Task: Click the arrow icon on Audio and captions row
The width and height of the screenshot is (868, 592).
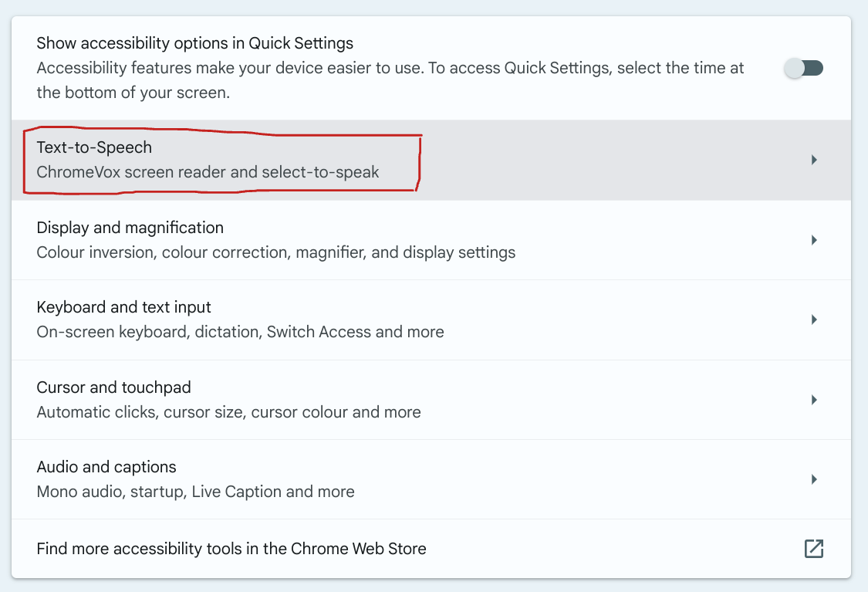Action: point(813,479)
